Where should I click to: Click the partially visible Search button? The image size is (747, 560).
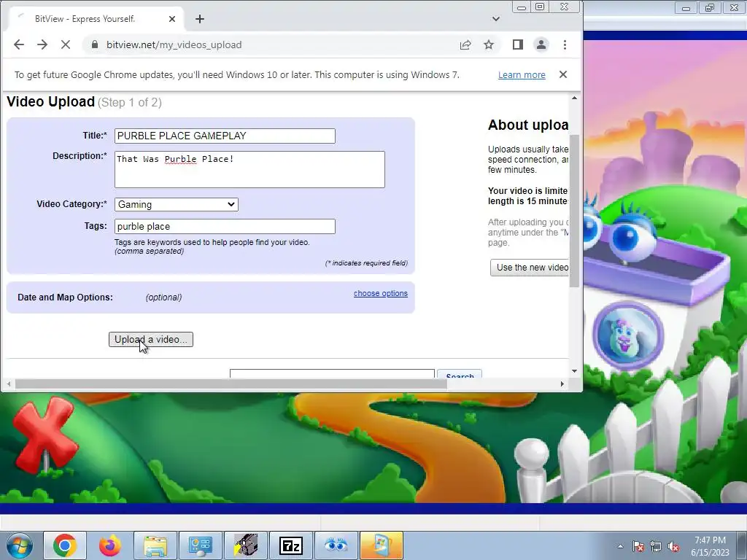click(460, 374)
